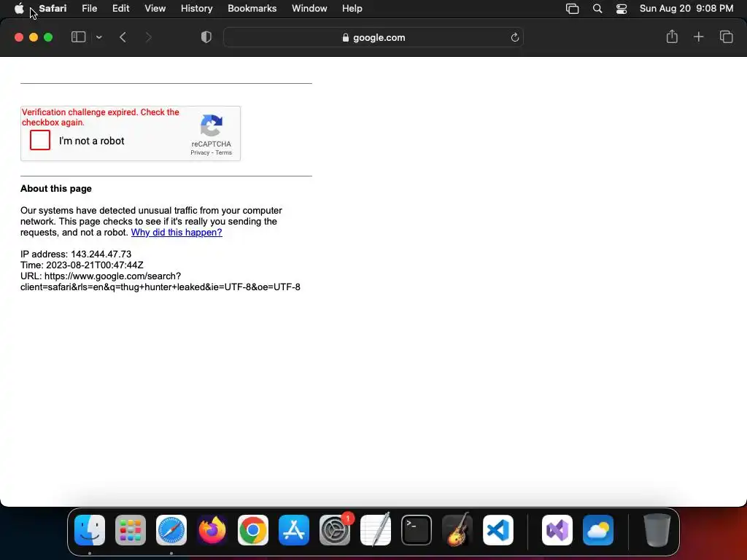This screenshot has height=560, width=747.
Task: Open the reCAPTCHA Terms link
Action: (223, 153)
